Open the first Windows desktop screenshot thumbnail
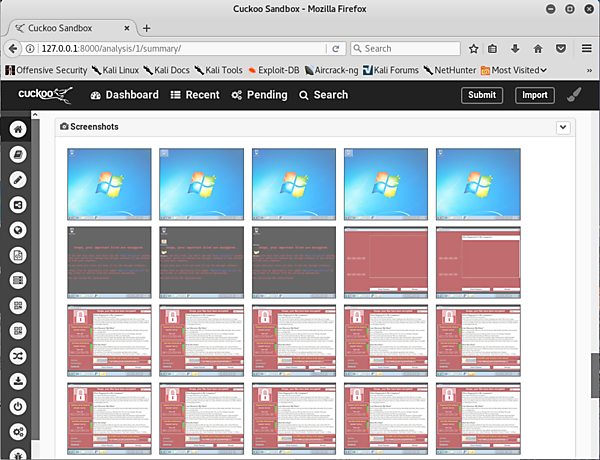 click(109, 183)
